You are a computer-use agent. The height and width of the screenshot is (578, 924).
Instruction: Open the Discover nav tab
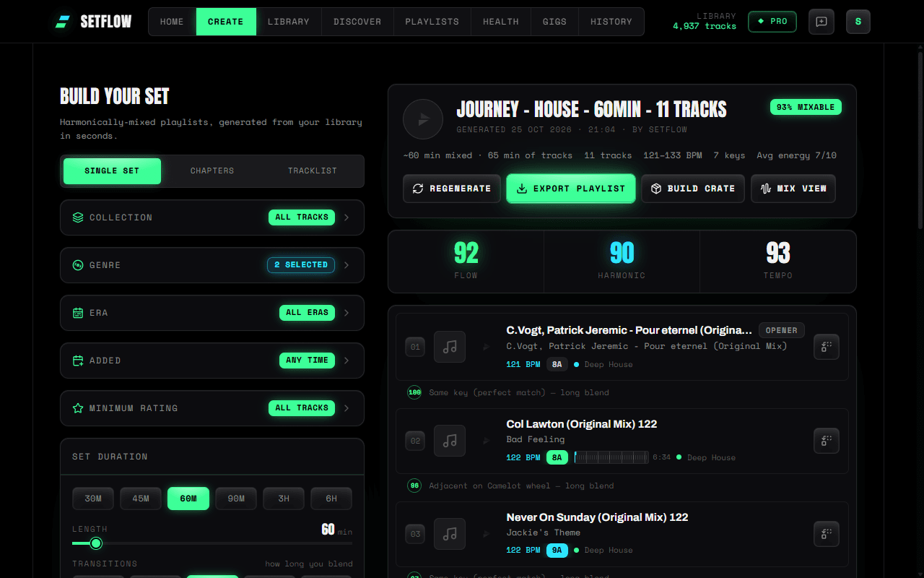pos(357,22)
